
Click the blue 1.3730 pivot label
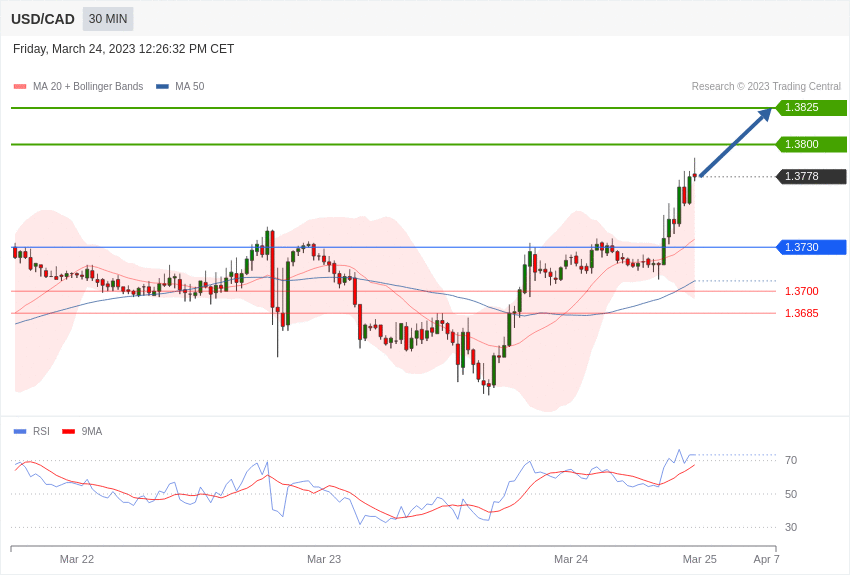click(x=811, y=247)
